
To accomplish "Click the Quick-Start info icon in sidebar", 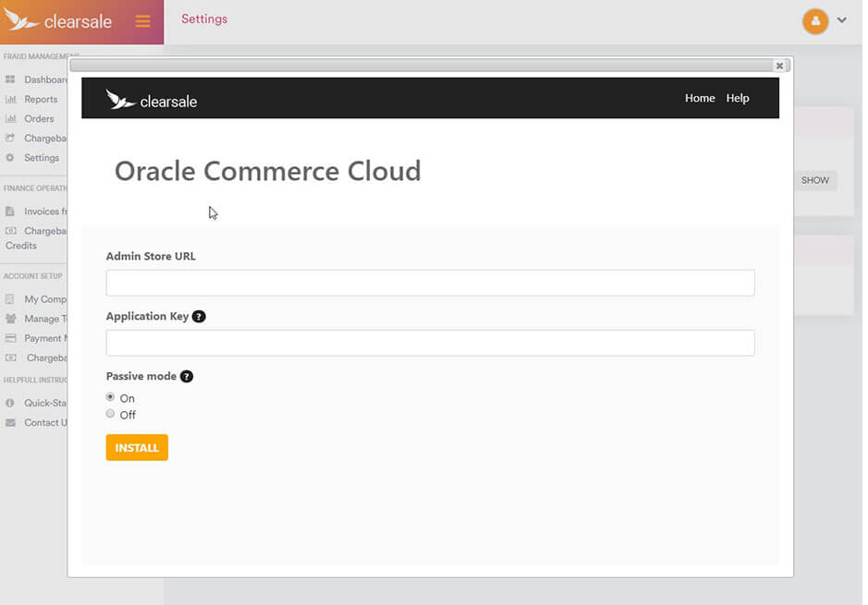I will click(10, 403).
